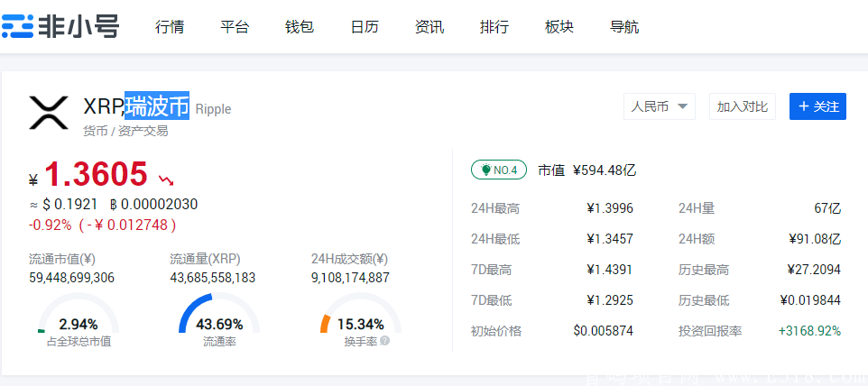This screenshot has height=386, width=868.
Task: Click the 加入对比 button
Action: pos(743,106)
